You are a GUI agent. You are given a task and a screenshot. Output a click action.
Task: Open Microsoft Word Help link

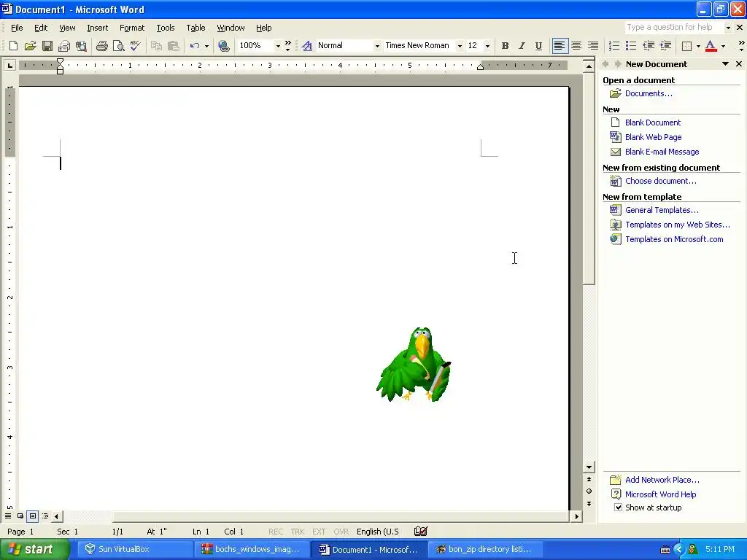pyautogui.click(x=660, y=494)
